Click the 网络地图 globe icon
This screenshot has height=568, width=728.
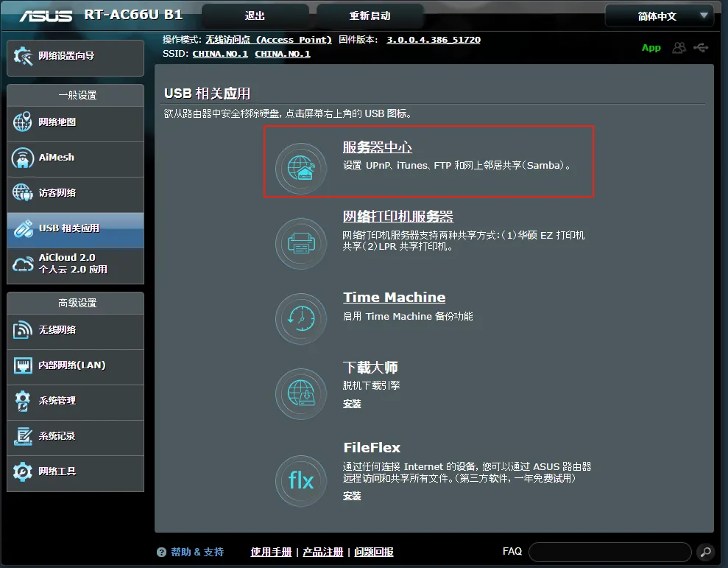[x=22, y=122]
